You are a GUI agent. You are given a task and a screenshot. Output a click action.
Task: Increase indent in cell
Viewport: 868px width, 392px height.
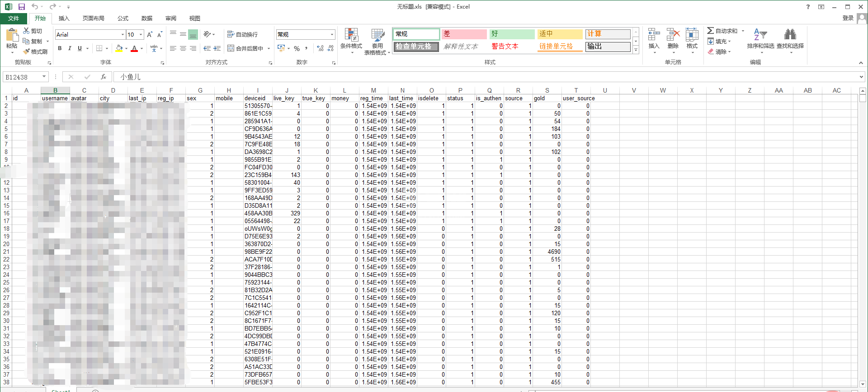pos(217,48)
